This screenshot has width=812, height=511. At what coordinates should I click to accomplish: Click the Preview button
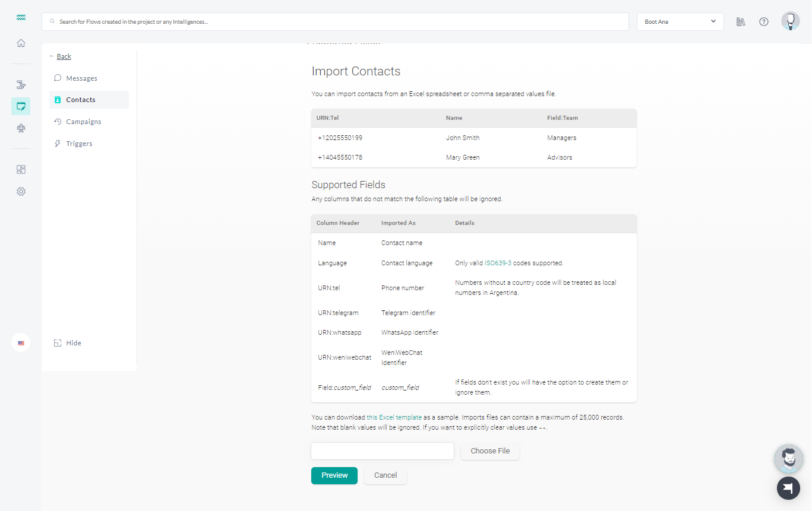click(x=334, y=475)
